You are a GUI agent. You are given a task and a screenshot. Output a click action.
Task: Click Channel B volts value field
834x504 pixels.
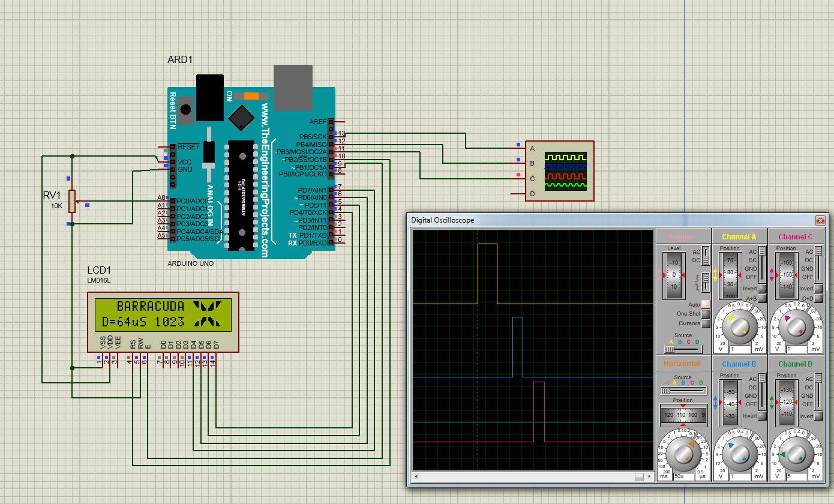[x=739, y=476]
